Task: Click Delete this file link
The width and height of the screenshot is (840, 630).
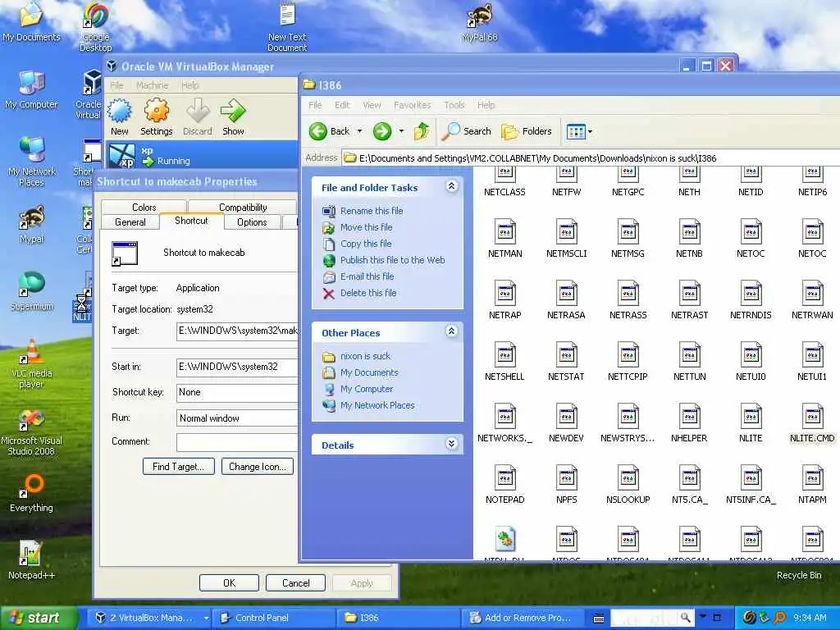Action: point(368,293)
